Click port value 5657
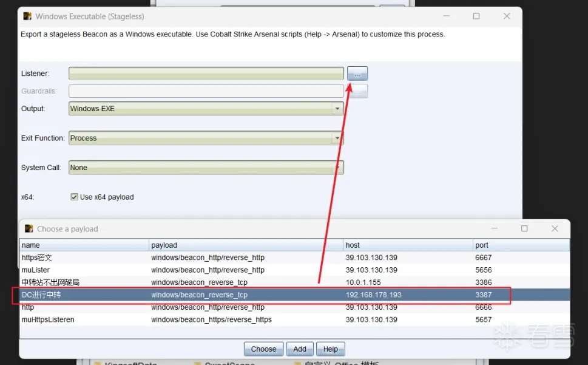This screenshot has width=588, height=365. point(484,319)
